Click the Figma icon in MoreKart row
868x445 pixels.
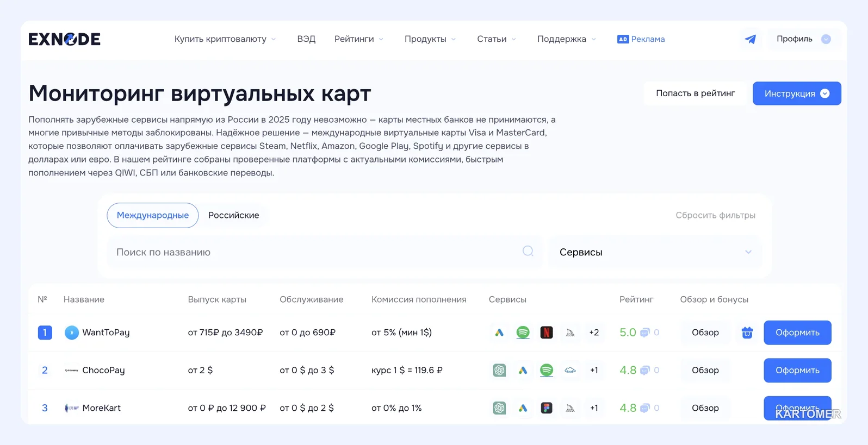547,408
